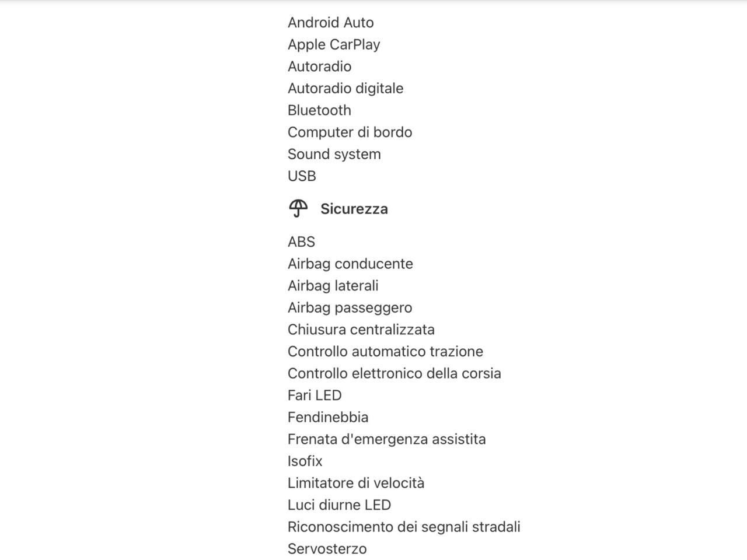Select the Airbag laterali item
Screen dimensions: 747x560
[x=333, y=286]
